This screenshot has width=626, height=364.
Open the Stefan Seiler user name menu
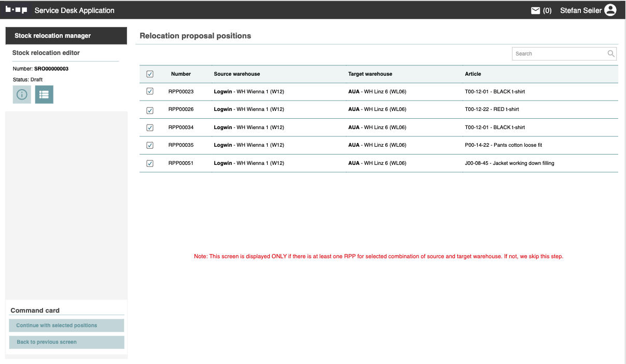coord(580,10)
